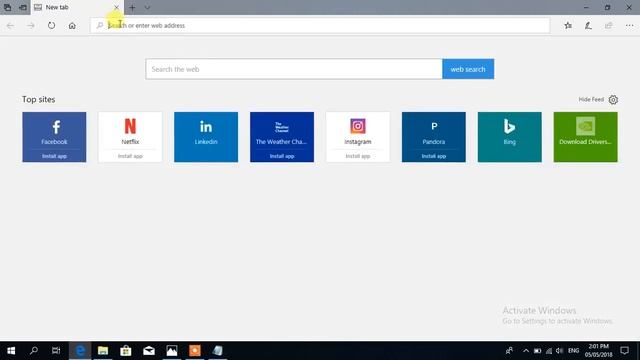Open the Download Drivers tile
The width and height of the screenshot is (640, 360).
pyautogui.click(x=586, y=137)
